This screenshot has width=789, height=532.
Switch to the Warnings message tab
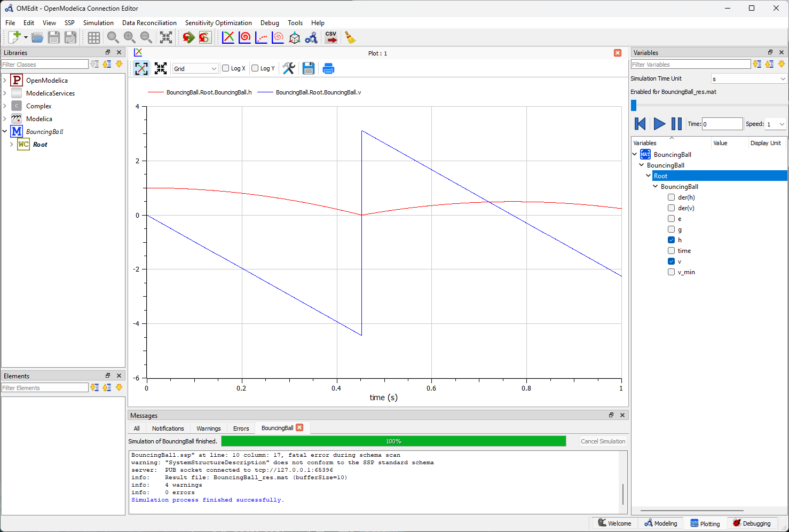(208, 427)
